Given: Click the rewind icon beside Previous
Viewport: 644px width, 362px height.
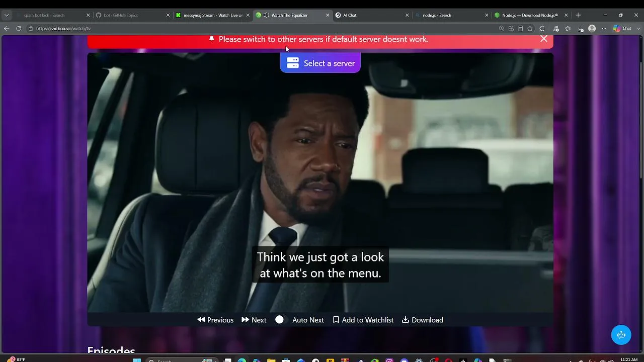Looking at the screenshot, I should [201, 320].
